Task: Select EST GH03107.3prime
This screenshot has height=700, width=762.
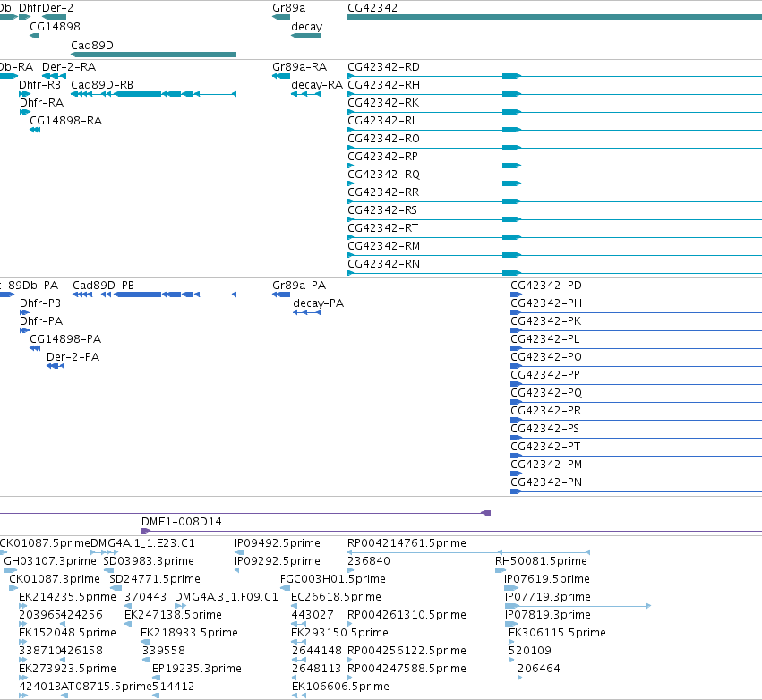Action: click(x=50, y=561)
